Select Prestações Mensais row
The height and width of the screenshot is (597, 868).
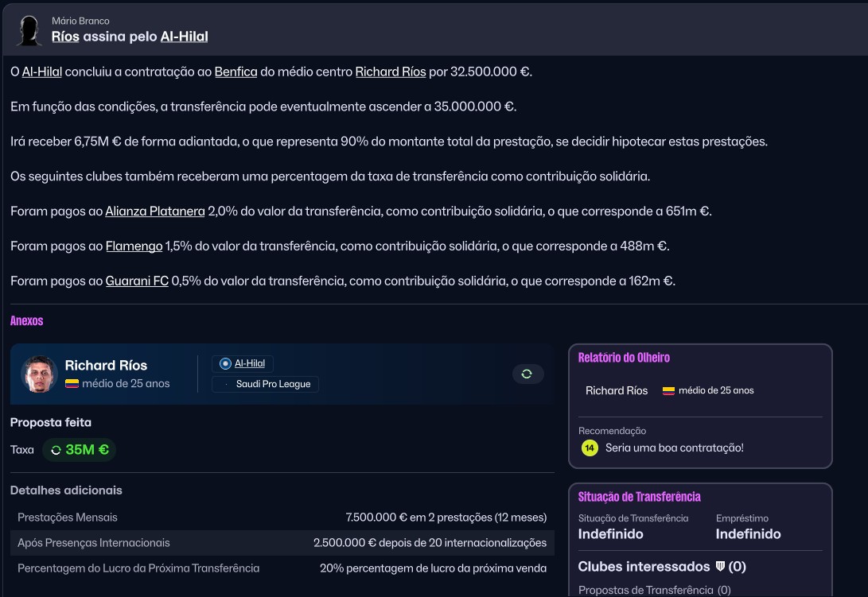click(x=282, y=518)
